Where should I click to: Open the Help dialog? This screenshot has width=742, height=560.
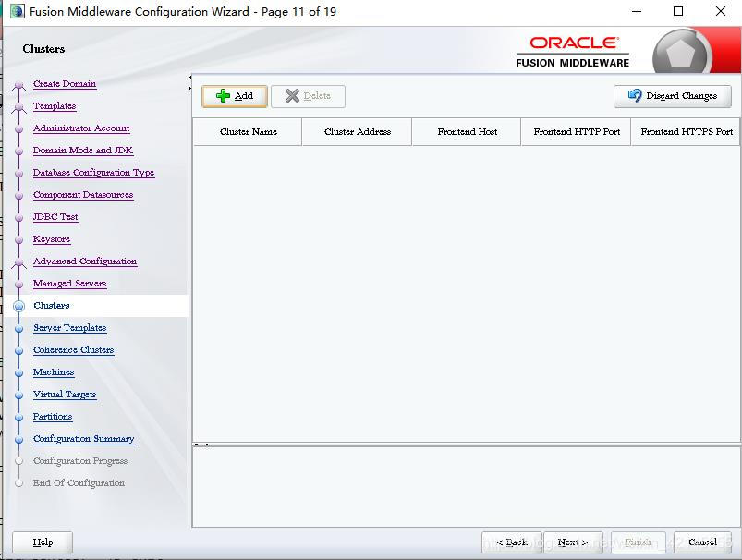pos(43,542)
